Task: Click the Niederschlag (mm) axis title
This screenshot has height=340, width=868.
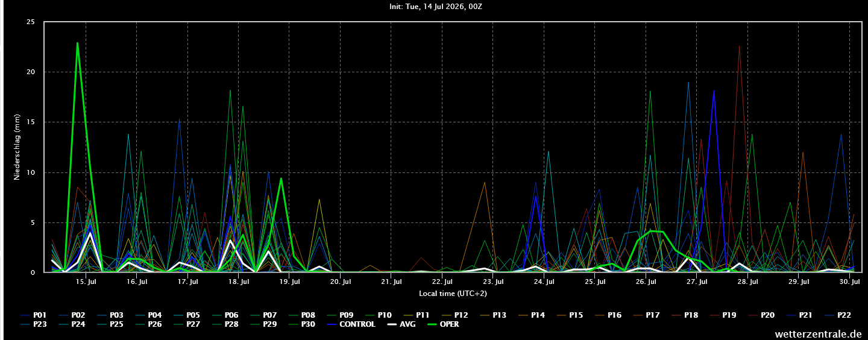Action: [16, 148]
